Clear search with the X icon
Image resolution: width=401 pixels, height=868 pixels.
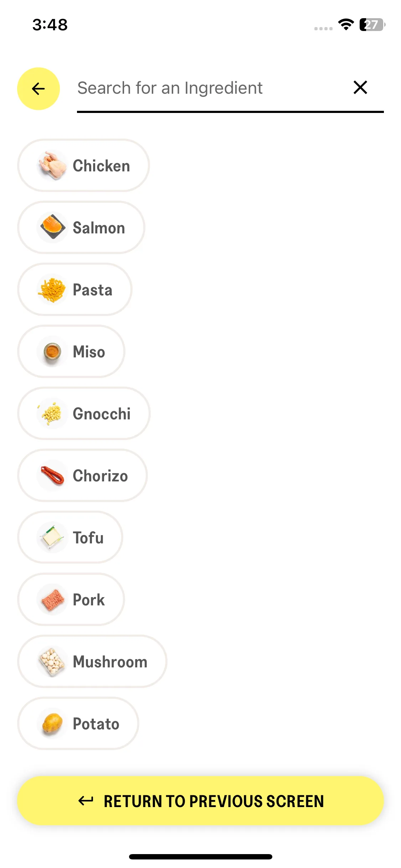(x=360, y=87)
